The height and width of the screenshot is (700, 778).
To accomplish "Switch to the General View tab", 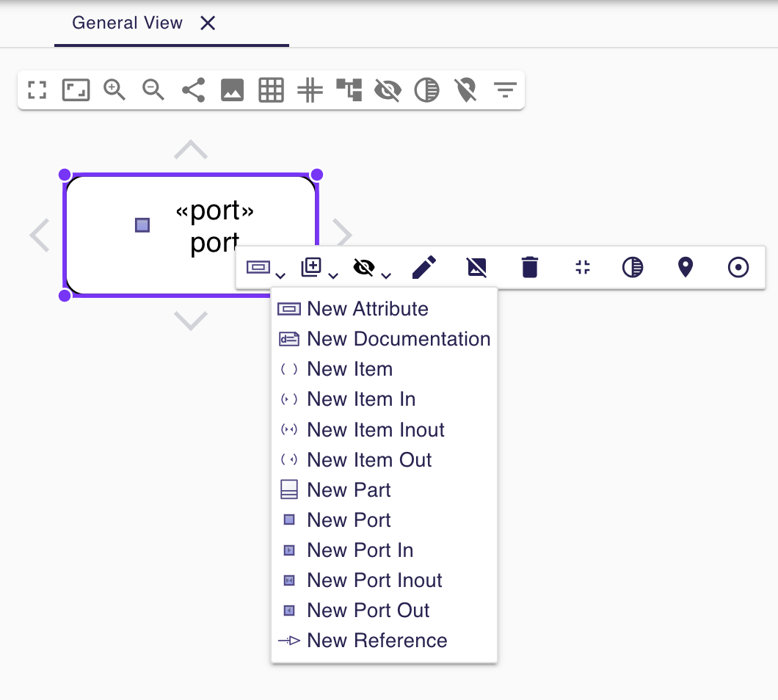I will (126, 23).
